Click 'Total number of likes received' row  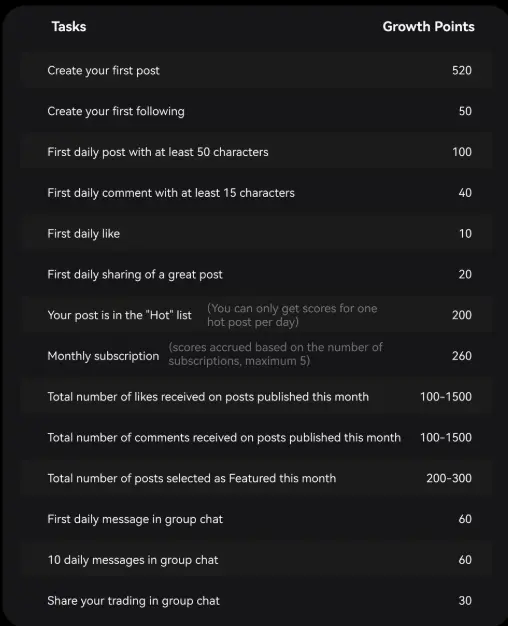pyautogui.click(x=256, y=397)
